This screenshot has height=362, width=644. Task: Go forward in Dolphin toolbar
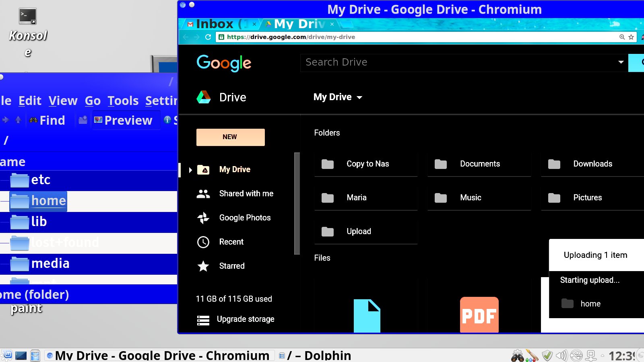6,120
